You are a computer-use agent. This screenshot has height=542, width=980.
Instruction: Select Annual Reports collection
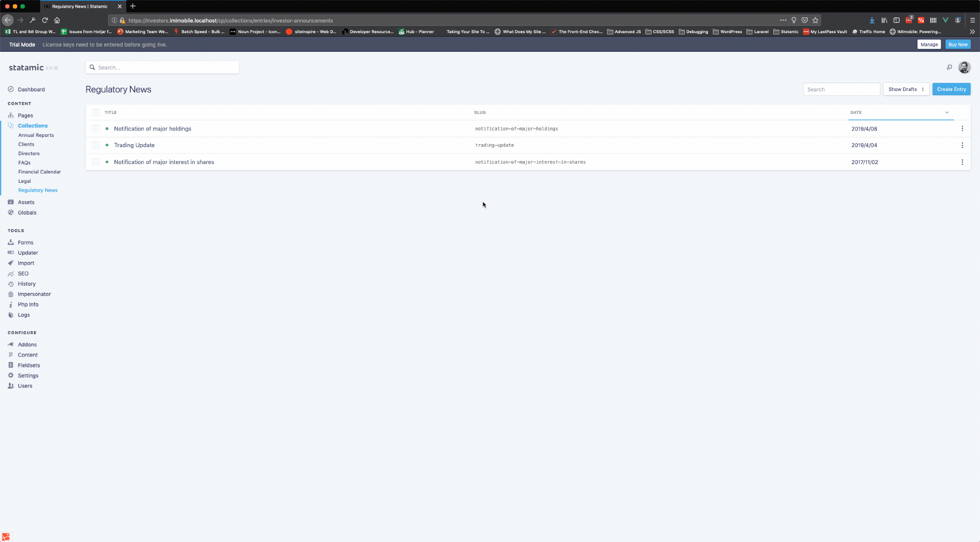(x=36, y=135)
